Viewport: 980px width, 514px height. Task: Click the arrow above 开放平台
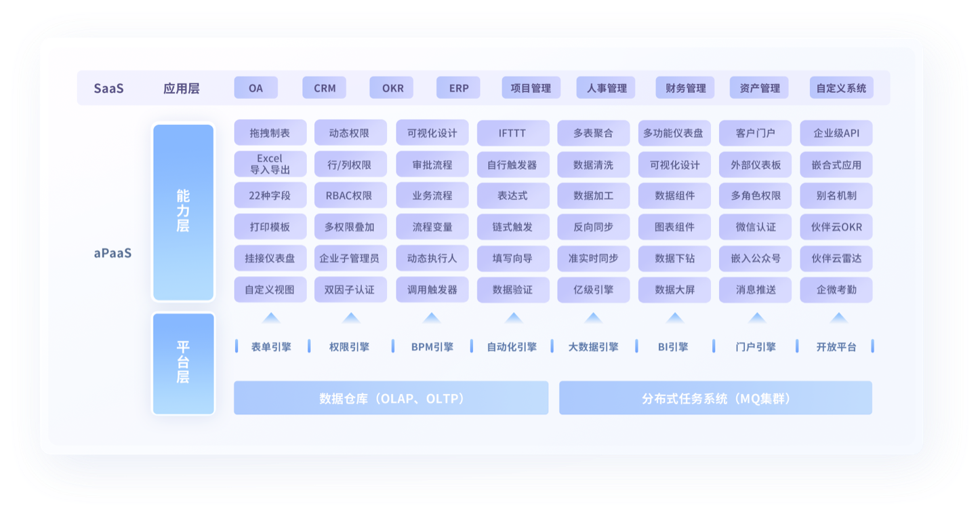(838, 318)
